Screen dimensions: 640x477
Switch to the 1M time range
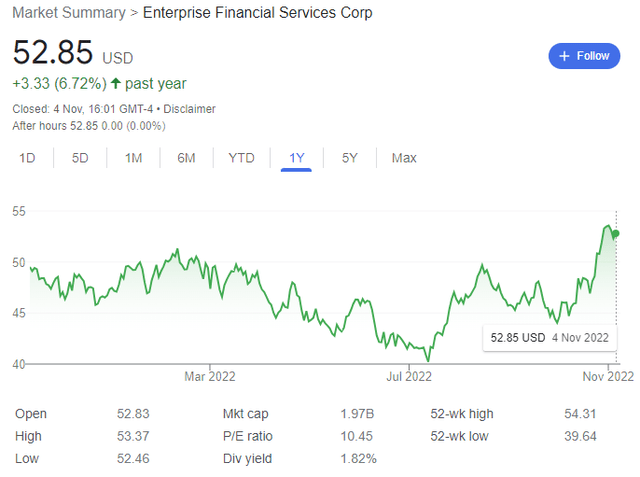133,158
